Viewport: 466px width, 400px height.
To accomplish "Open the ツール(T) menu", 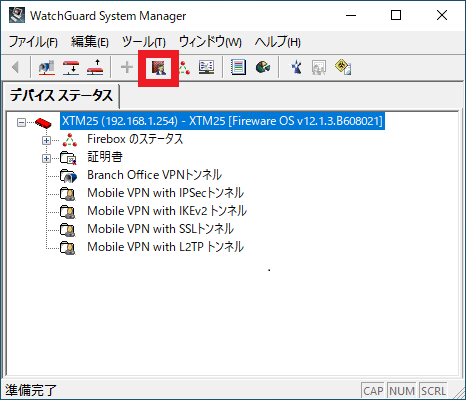I will pyautogui.click(x=144, y=42).
